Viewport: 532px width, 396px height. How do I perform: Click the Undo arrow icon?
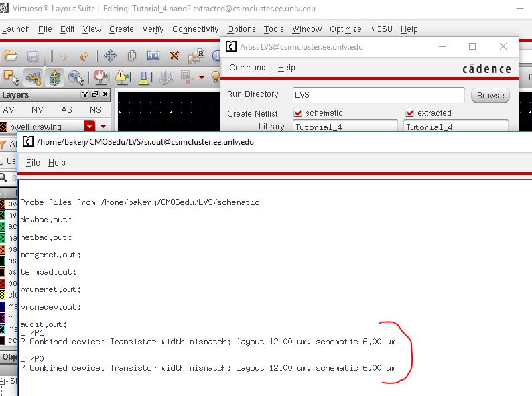click(x=64, y=56)
